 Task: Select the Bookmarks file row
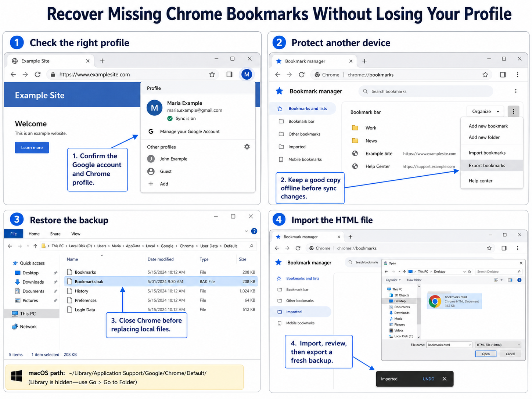tap(161, 272)
